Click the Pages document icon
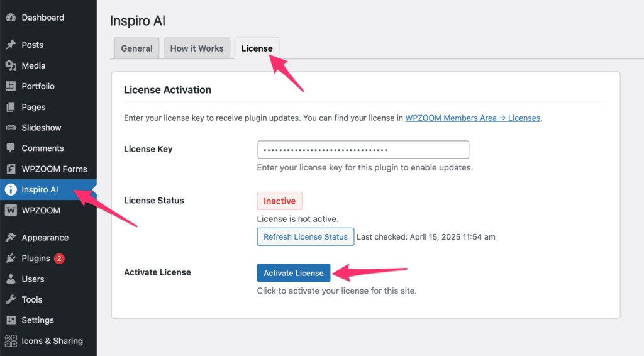644x356 pixels. point(11,107)
